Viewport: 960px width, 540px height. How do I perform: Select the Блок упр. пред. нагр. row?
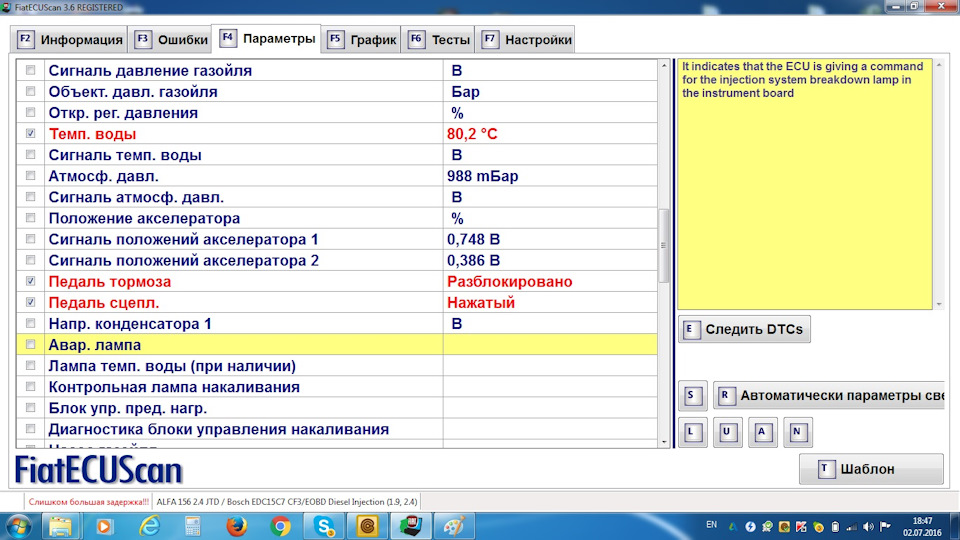337,408
